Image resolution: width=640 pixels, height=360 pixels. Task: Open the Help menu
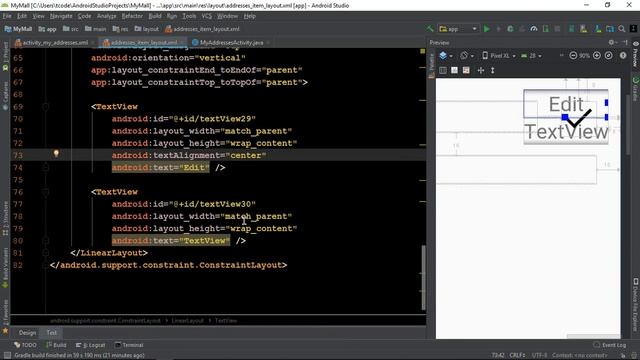(x=249, y=16)
